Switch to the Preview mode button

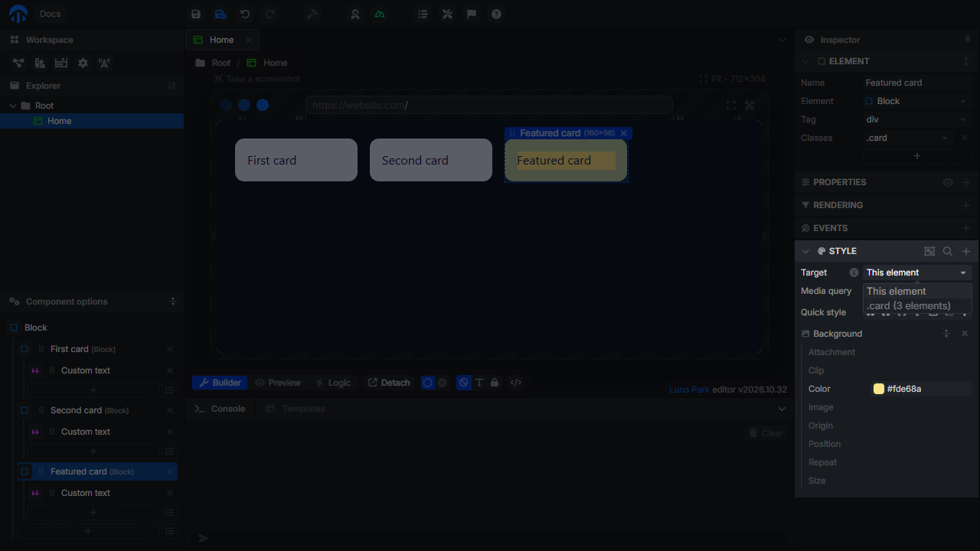tap(278, 383)
